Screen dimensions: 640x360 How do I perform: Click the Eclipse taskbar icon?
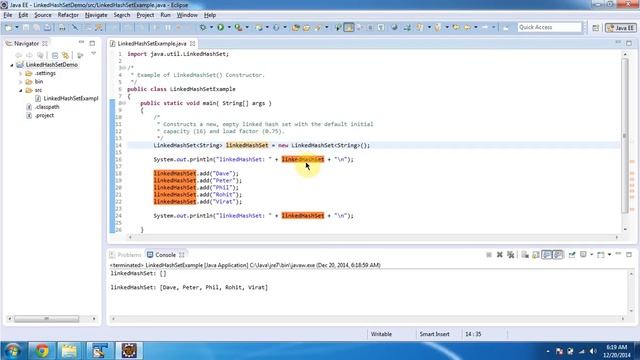129,350
